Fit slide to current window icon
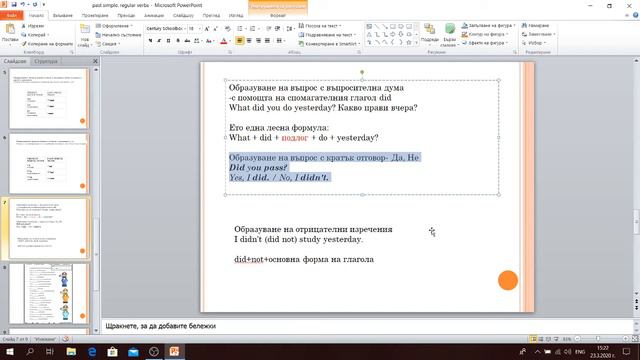 [635, 339]
